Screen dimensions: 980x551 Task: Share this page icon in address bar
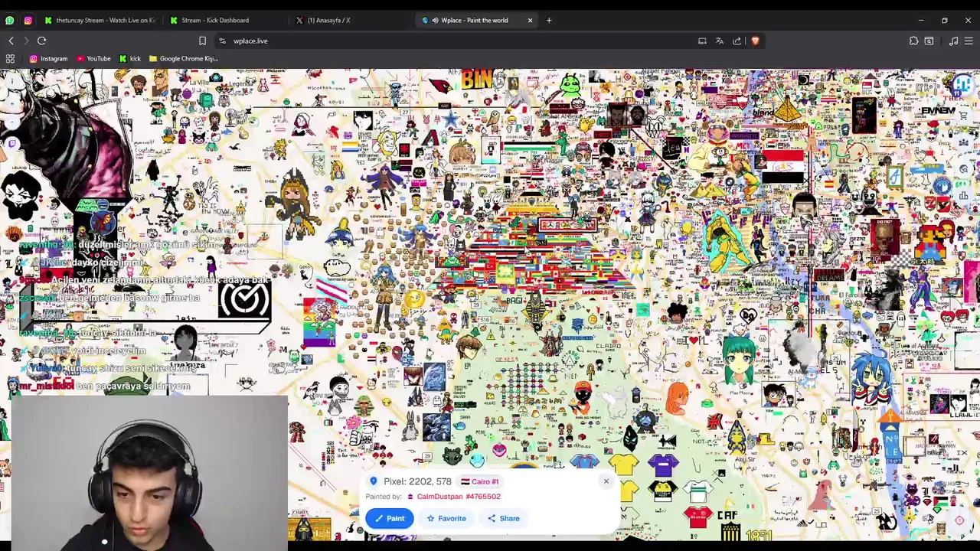pyautogui.click(x=737, y=41)
